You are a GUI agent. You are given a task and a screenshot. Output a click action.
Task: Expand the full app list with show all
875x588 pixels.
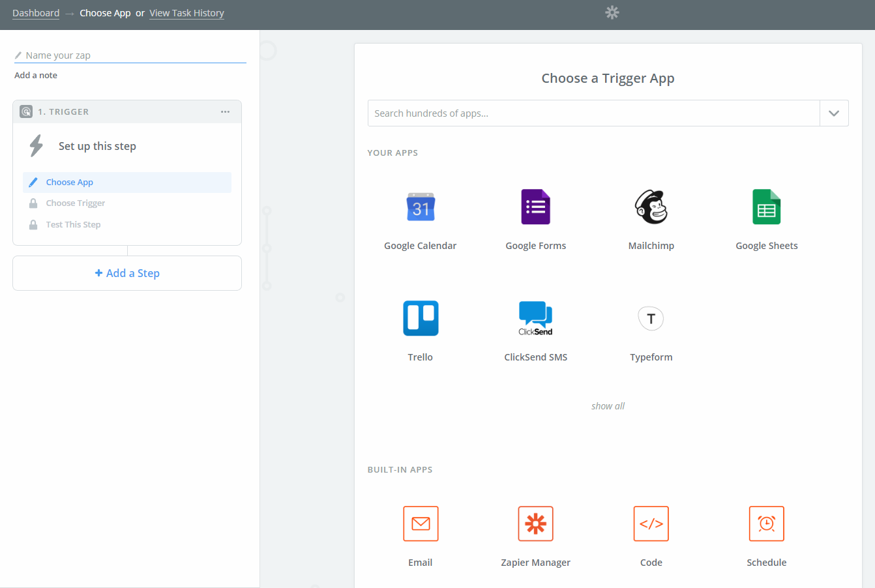pyautogui.click(x=608, y=406)
